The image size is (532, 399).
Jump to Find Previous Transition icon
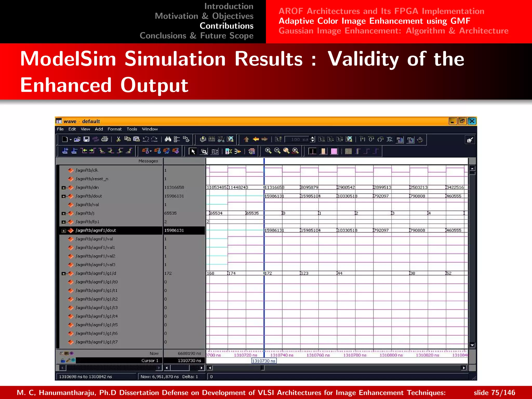click(x=84, y=151)
